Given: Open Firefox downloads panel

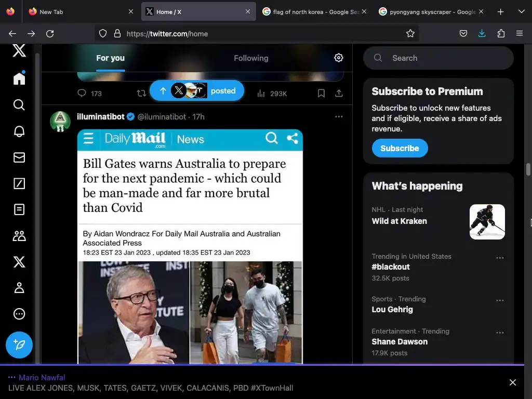Looking at the screenshot, I should pyautogui.click(x=482, y=33).
